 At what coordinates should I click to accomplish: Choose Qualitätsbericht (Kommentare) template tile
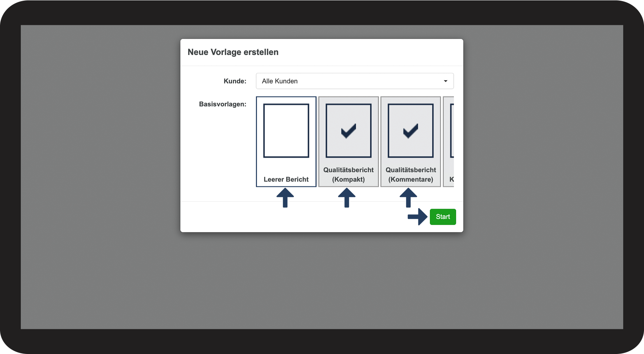(411, 141)
